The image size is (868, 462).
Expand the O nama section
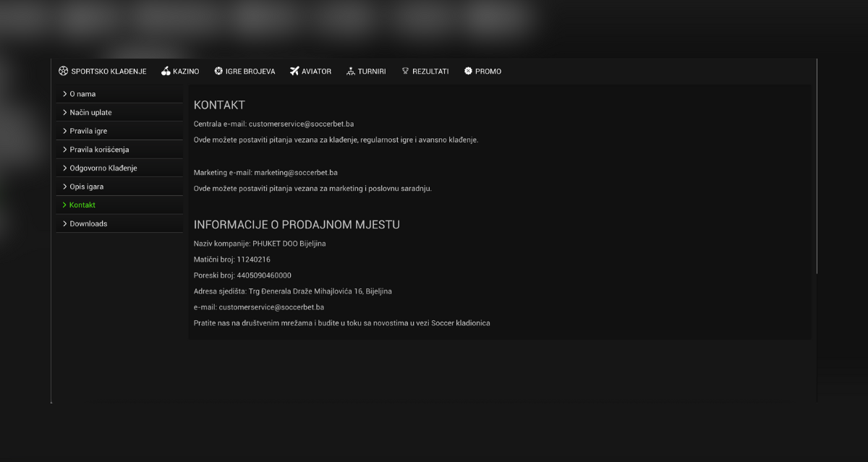point(82,93)
